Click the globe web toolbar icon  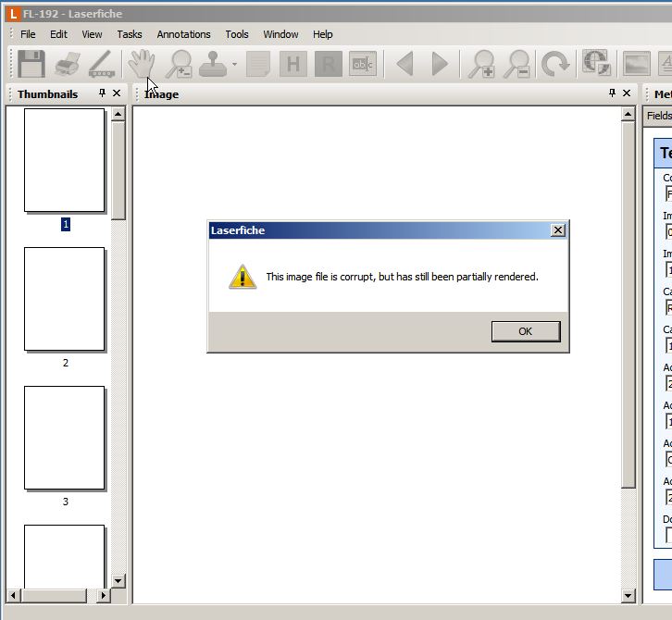tap(597, 63)
